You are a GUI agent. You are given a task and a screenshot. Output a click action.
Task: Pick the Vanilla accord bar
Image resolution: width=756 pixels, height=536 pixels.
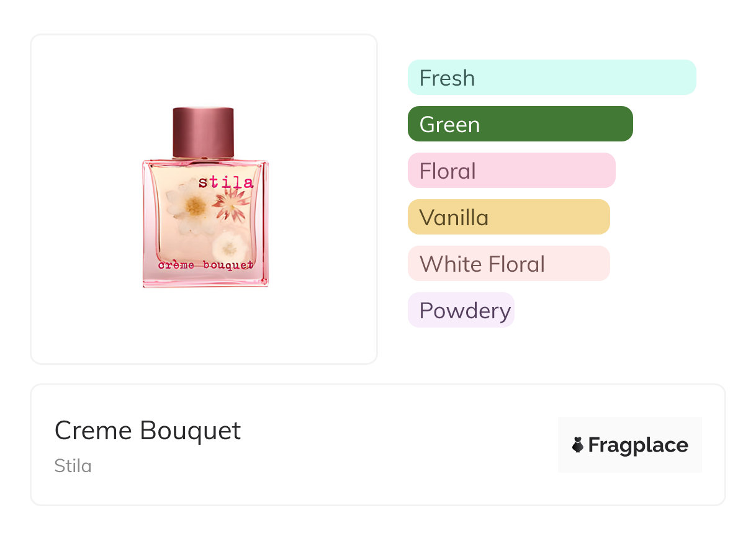(x=508, y=217)
